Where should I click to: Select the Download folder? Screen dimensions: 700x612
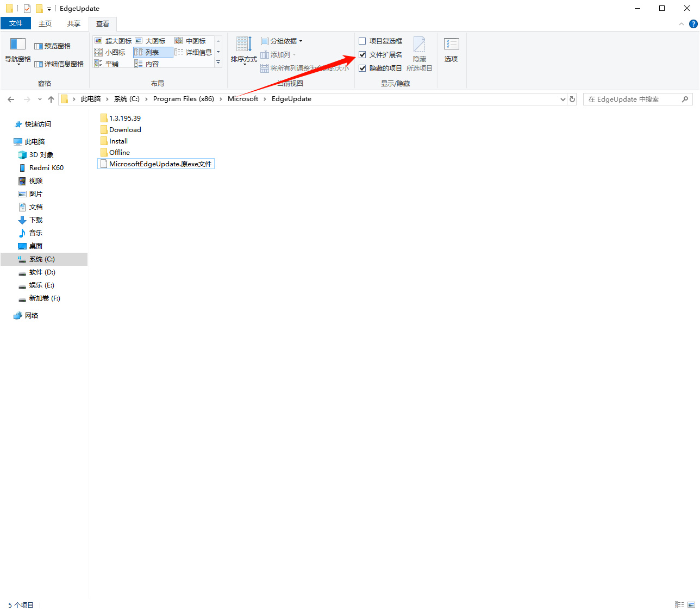[x=121, y=129]
